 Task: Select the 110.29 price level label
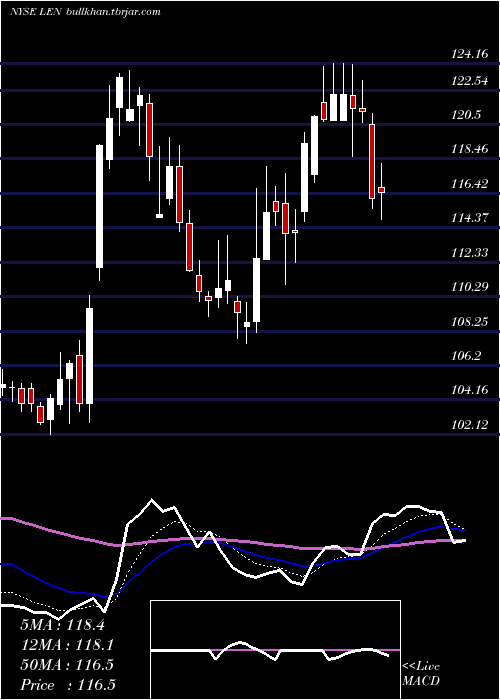coord(470,287)
